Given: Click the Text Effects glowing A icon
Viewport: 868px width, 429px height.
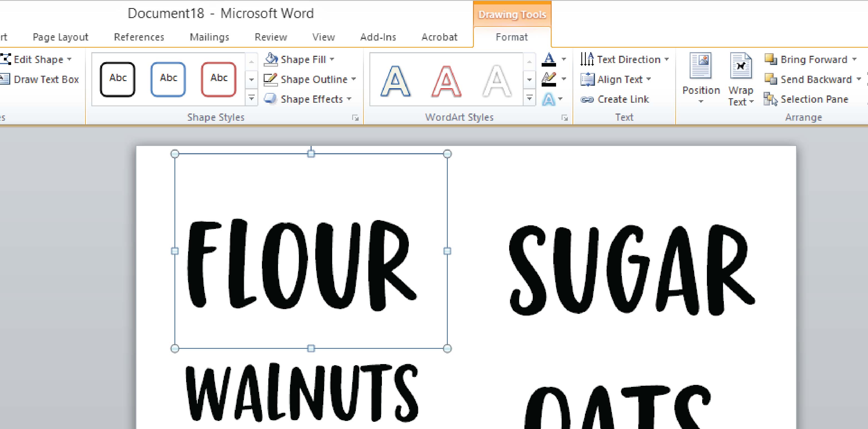Looking at the screenshot, I should click(x=549, y=99).
